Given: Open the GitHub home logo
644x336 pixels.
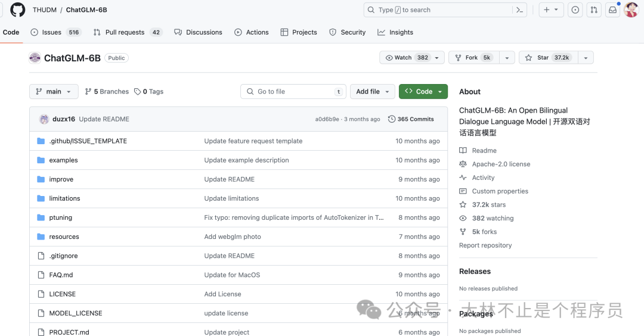Looking at the screenshot, I should (18, 10).
